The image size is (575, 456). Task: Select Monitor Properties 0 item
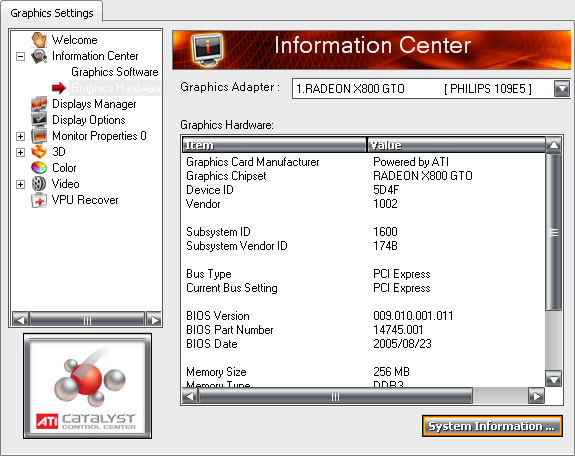coord(99,136)
